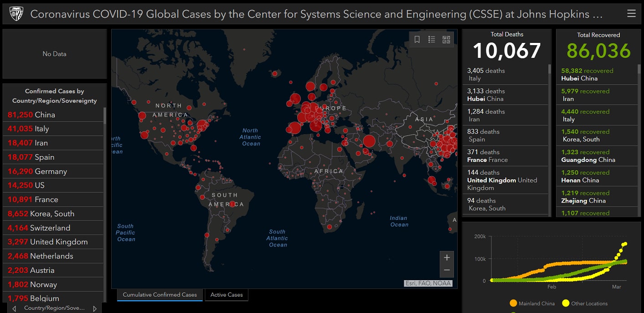
Task: Click the 1,219 recovered Zhejiang China entry
Action: [598, 197]
